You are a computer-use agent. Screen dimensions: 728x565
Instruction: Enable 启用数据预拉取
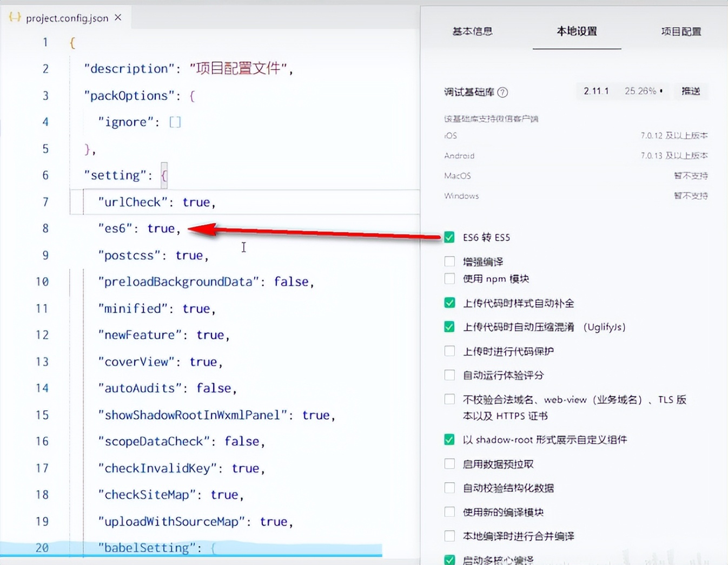[x=449, y=463]
